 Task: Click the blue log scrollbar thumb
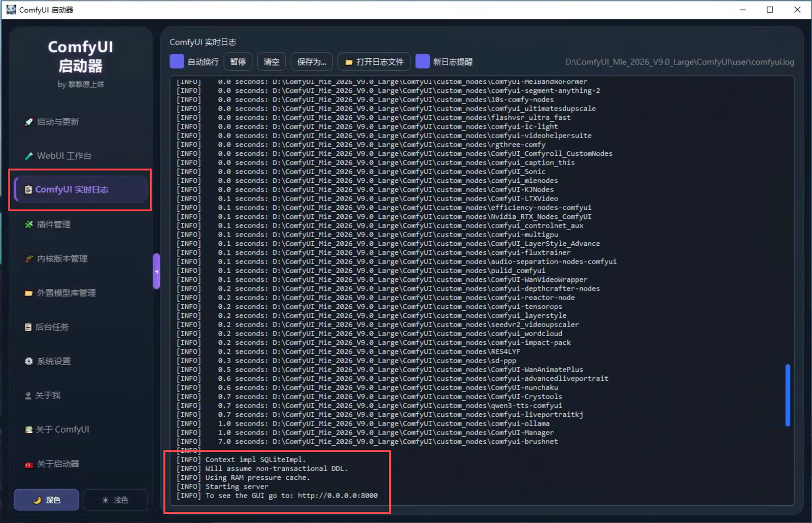pos(788,395)
